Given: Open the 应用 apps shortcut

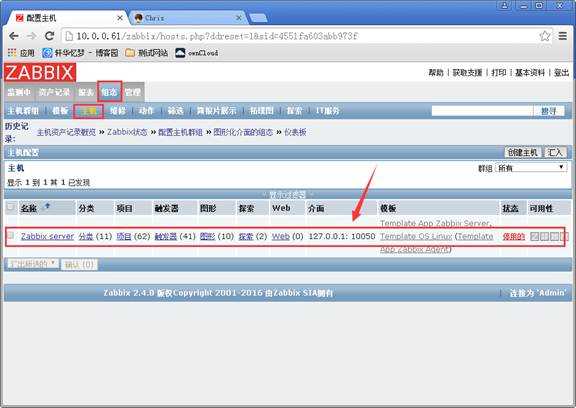Looking at the screenshot, I should 21,53.
